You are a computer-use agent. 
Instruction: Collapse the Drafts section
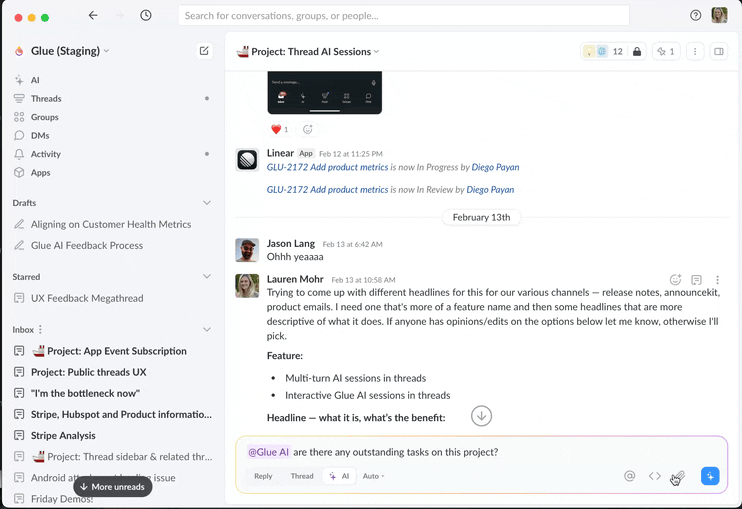pos(207,203)
